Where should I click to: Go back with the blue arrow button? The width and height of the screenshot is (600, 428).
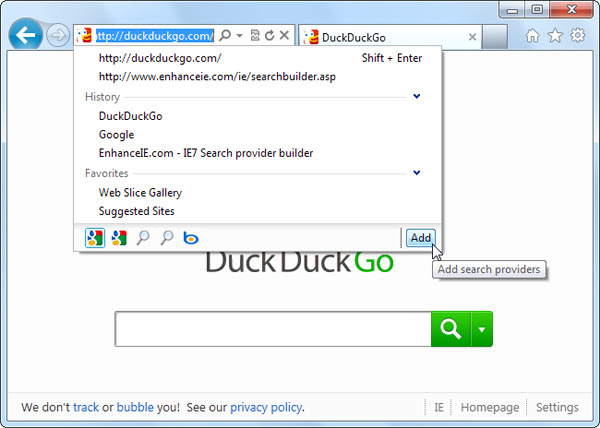coord(25,36)
